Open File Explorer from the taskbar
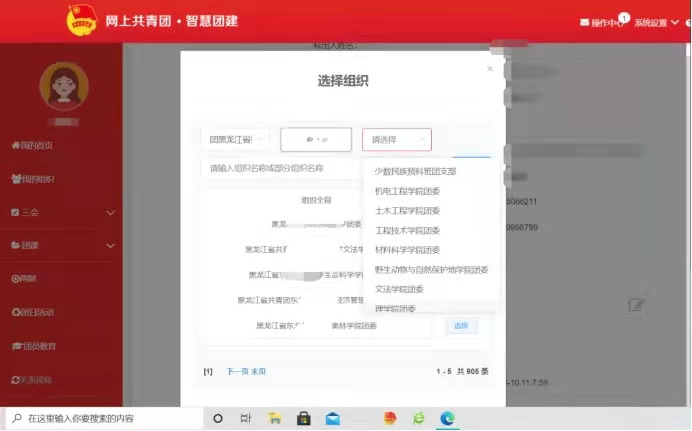692x431 pixels. click(273, 418)
